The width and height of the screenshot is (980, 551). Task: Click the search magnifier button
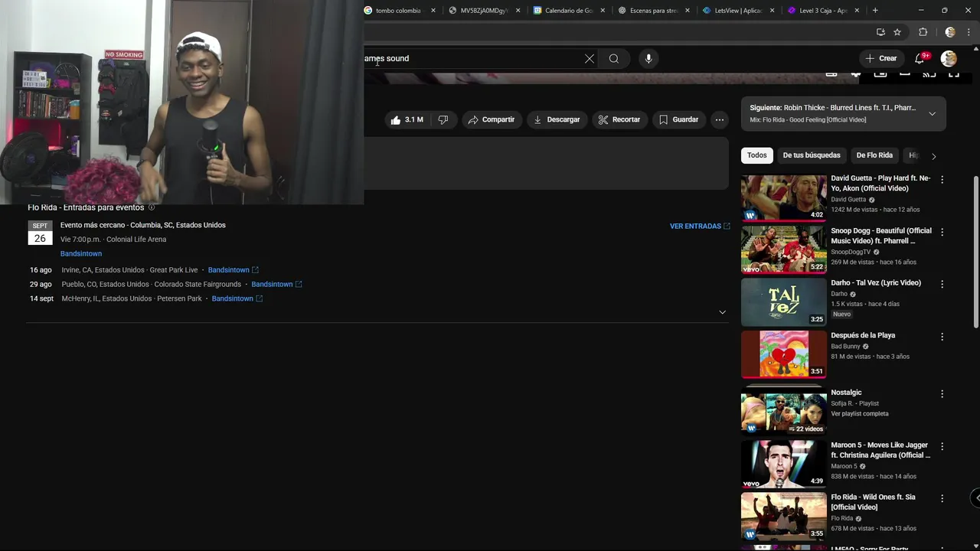(x=614, y=58)
